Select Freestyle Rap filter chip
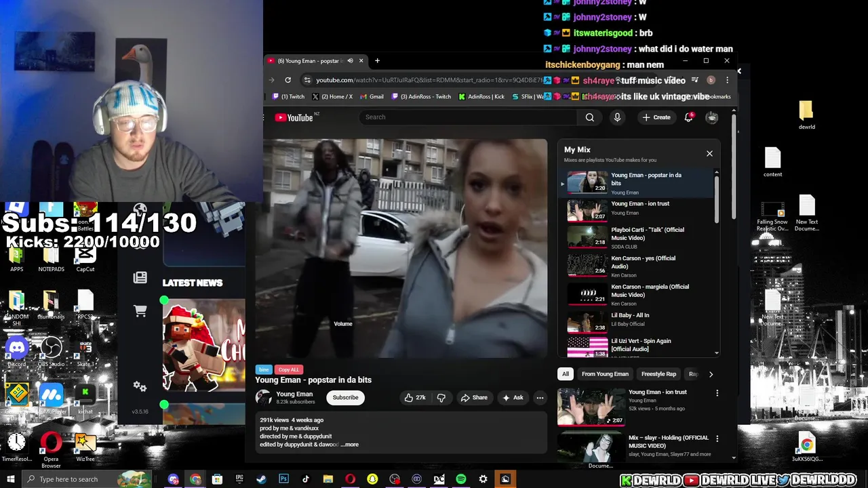This screenshot has width=868, height=488. click(x=658, y=374)
